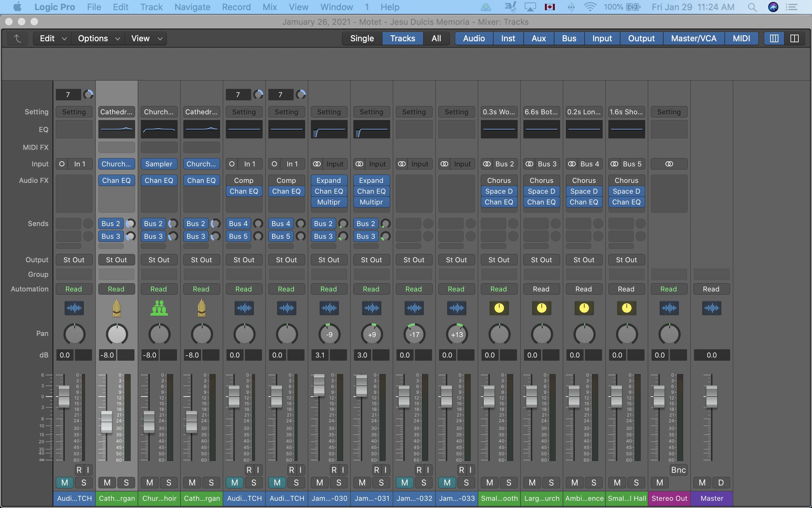The height and width of the screenshot is (508, 812).
Task: Click the Canadian flag input source icon
Action: point(550,7)
